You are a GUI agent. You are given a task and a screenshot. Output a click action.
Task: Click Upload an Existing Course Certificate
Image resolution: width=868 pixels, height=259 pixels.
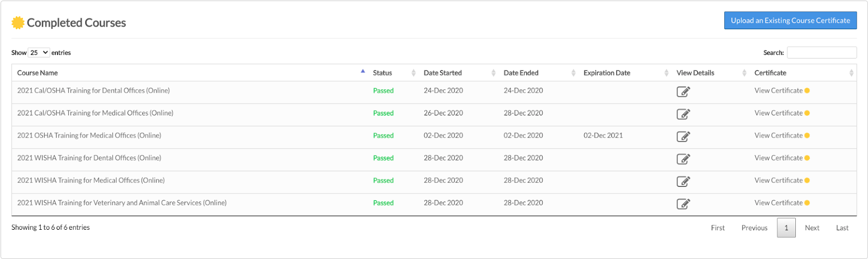790,21
